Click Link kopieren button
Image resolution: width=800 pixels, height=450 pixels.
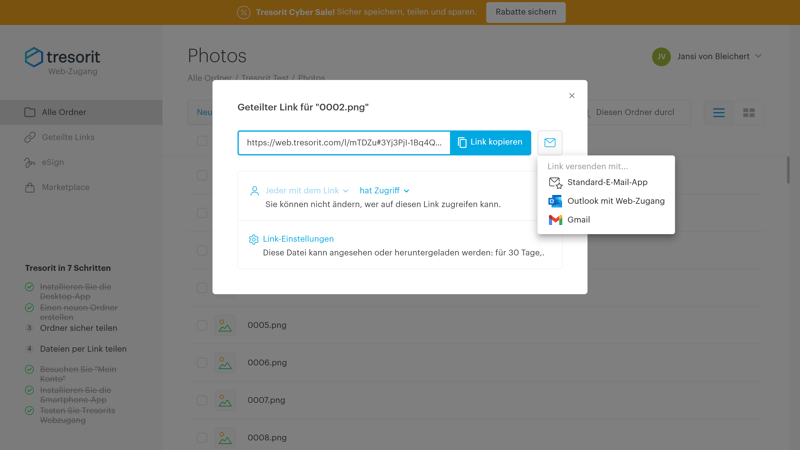point(490,142)
